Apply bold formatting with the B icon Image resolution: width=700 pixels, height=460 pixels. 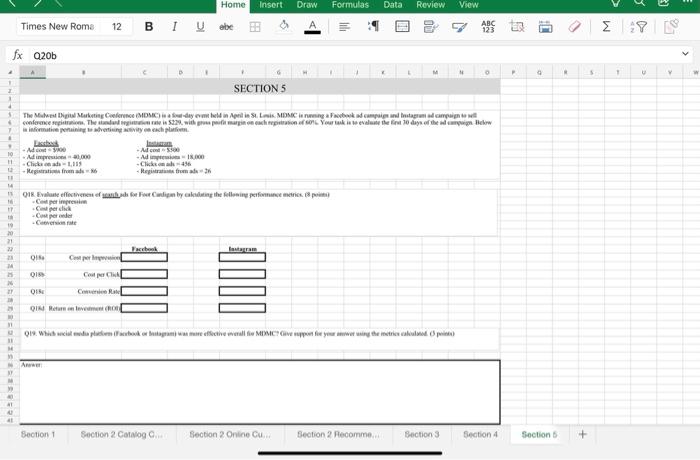[x=149, y=27]
